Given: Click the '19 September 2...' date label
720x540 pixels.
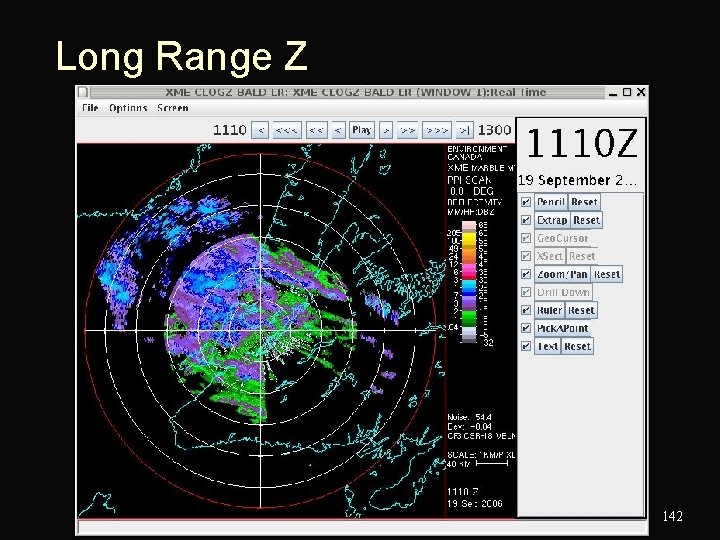Looking at the screenshot, I should tap(578, 180).
